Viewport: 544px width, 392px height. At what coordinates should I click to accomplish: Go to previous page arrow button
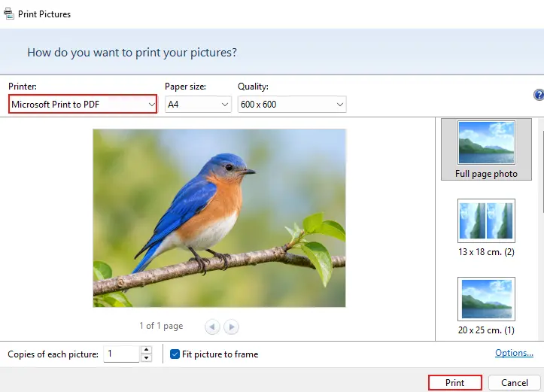212,327
